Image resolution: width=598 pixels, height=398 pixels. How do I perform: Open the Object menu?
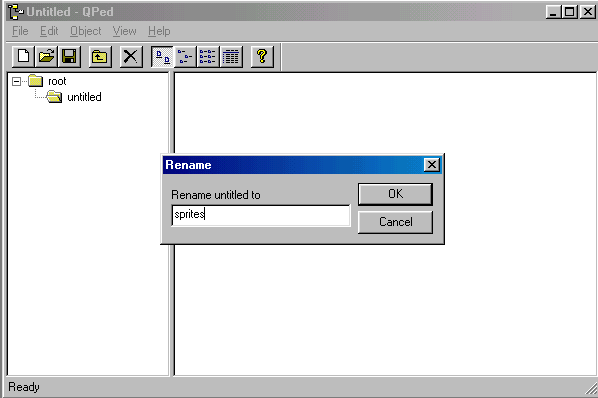pyautogui.click(x=85, y=31)
